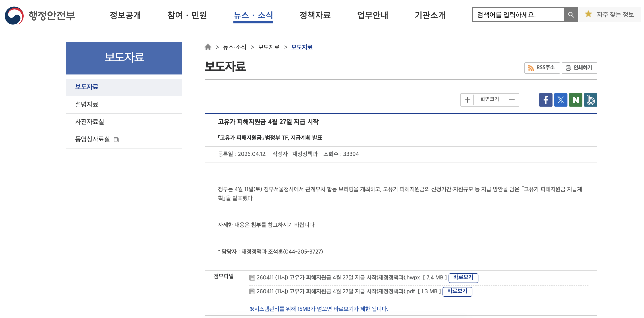Decrease screen size with minus button
Screen dimensions: 644x318
pyautogui.click(x=512, y=100)
